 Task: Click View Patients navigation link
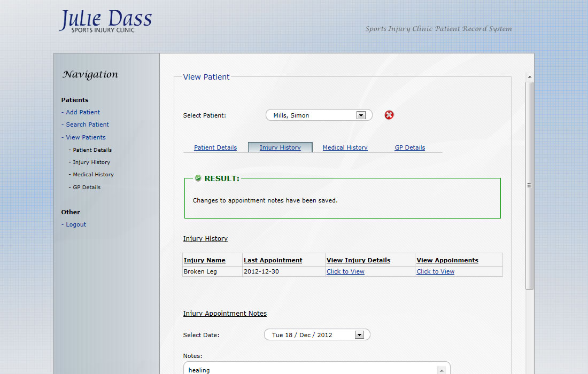tap(86, 137)
